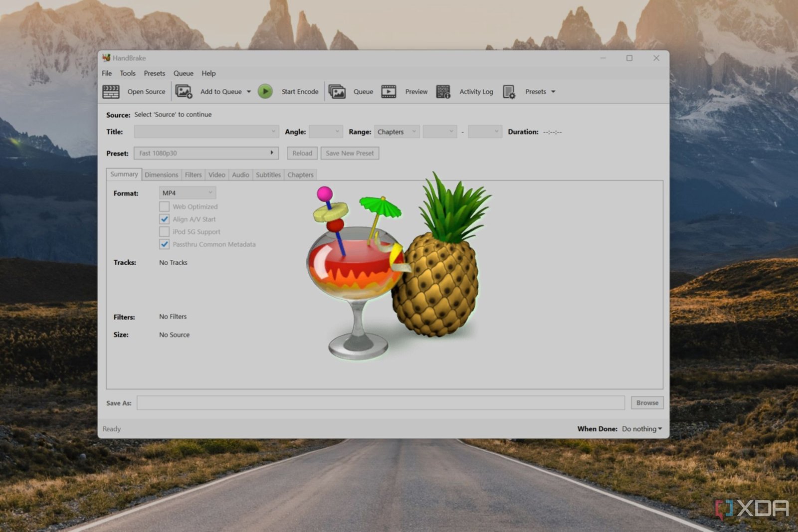
Task: Open the Activity Log icon
Action: pos(443,92)
